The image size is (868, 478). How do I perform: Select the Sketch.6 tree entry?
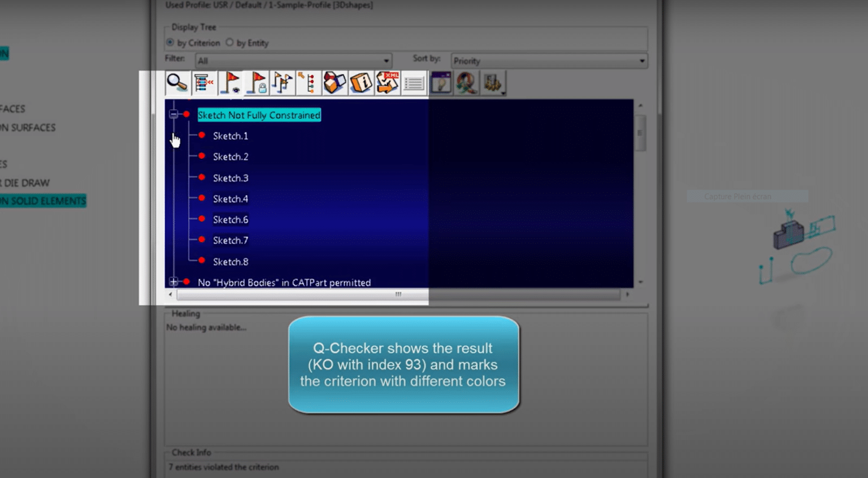tap(231, 219)
